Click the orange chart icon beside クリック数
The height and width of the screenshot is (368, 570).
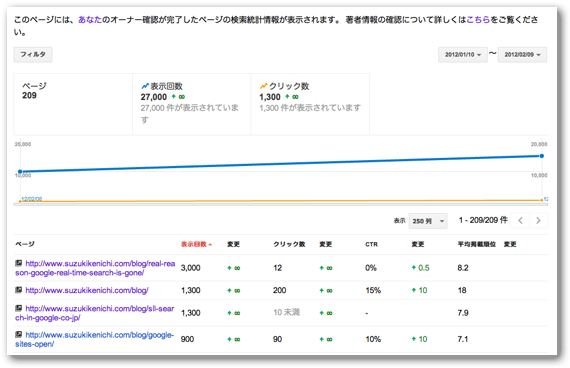pos(263,86)
